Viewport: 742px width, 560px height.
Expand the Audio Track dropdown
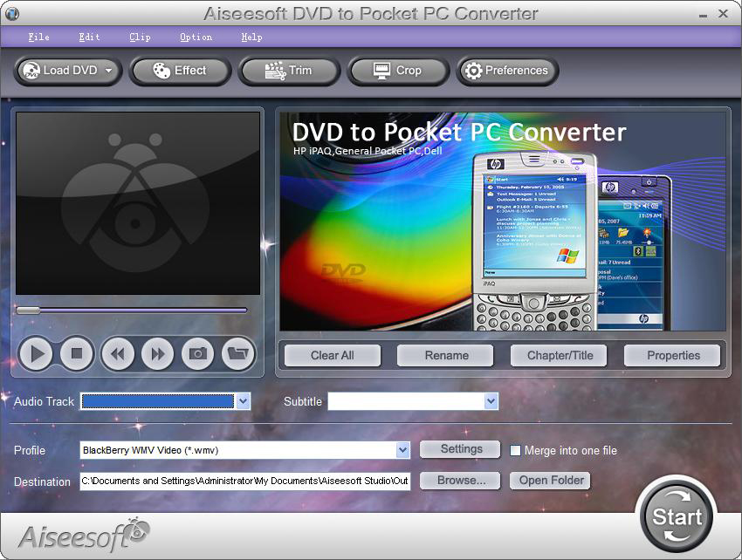point(244,401)
